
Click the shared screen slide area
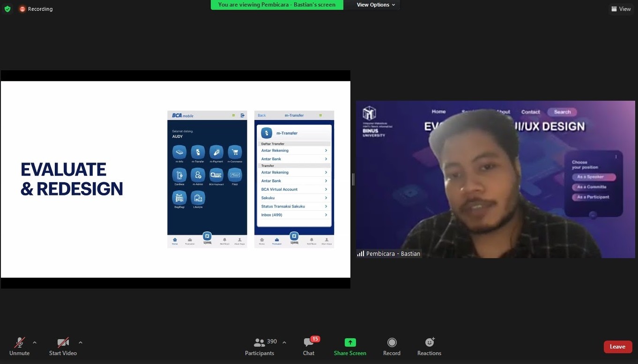click(x=176, y=179)
